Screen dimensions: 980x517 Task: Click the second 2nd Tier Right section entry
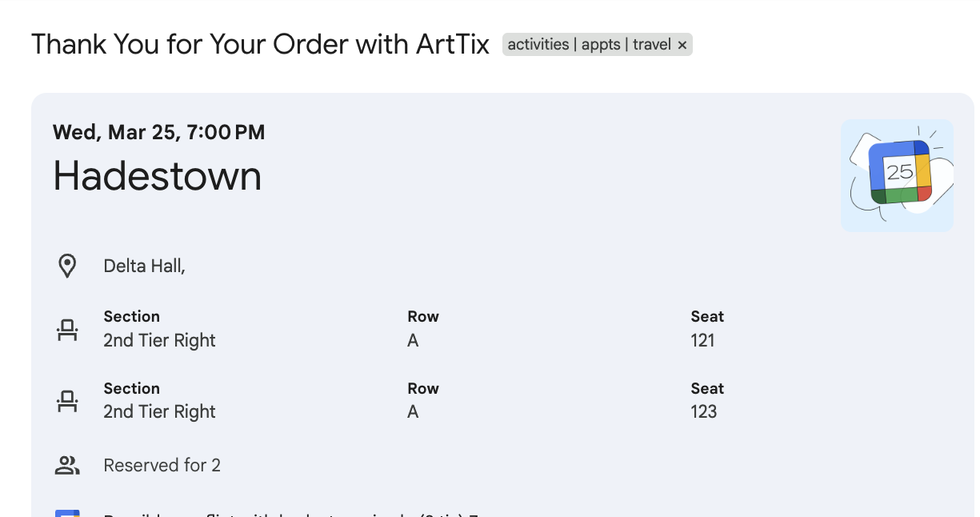159,411
